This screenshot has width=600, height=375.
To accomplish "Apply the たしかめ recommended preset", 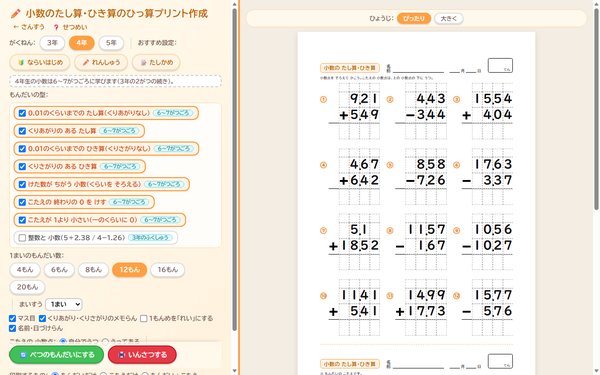I will pos(156,62).
